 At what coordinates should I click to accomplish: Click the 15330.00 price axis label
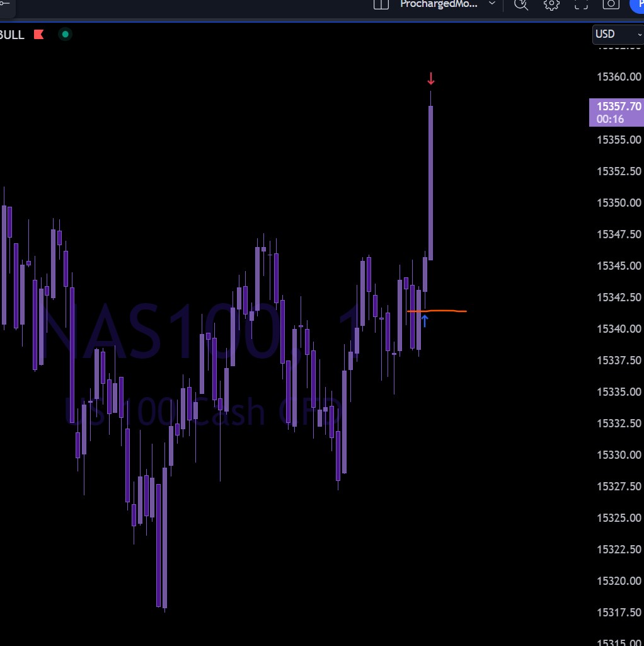(x=618, y=455)
